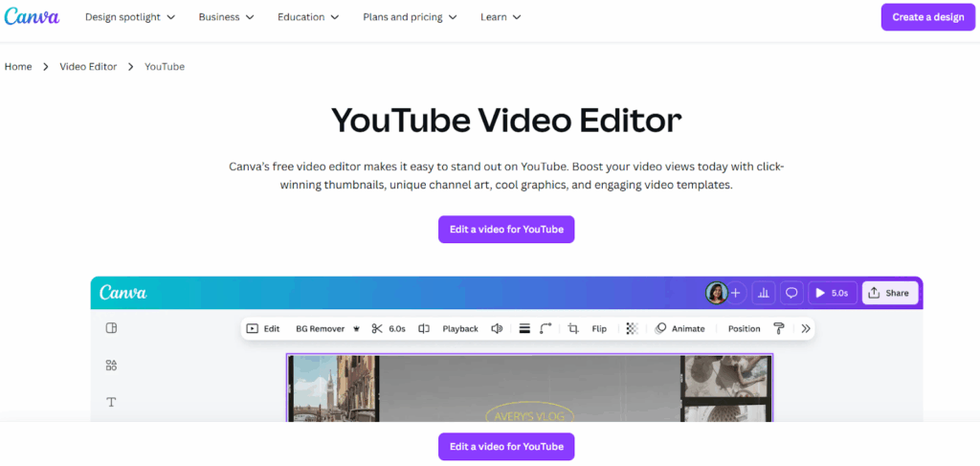This screenshot has width=980, height=466.
Task: Open the Learn menu
Action: point(501,17)
